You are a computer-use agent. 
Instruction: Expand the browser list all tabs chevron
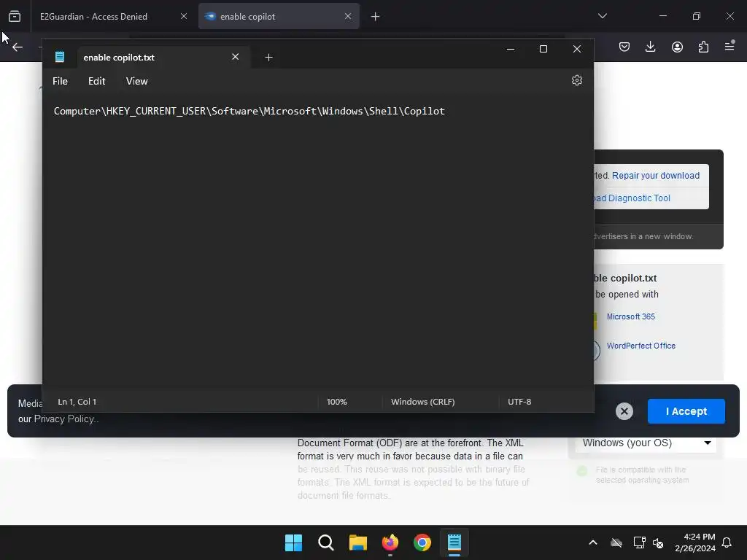click(x=602, y=16)
